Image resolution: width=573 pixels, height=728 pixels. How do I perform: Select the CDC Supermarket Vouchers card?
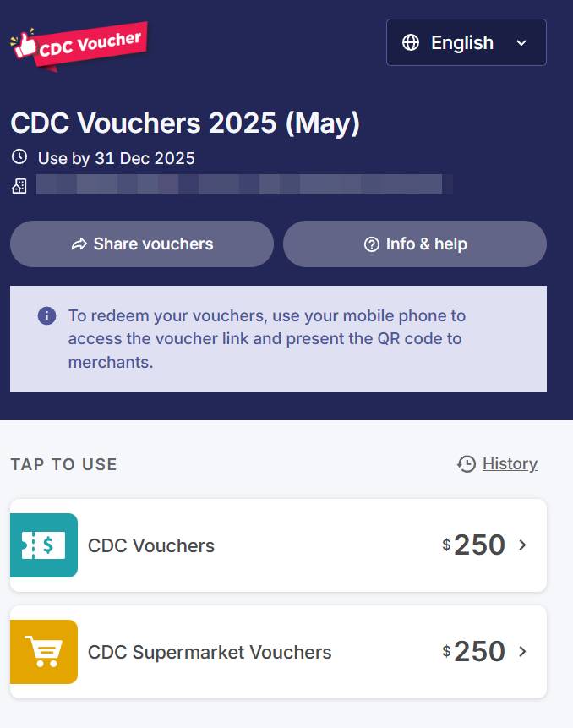coord(278,652)
